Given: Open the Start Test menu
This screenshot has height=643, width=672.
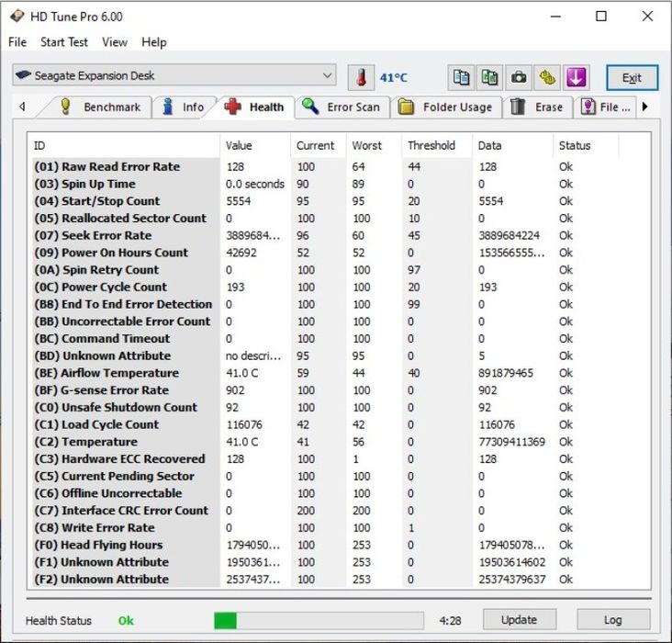Looking at the screenshot, I should pyautogui.click(x=64, y=42).
